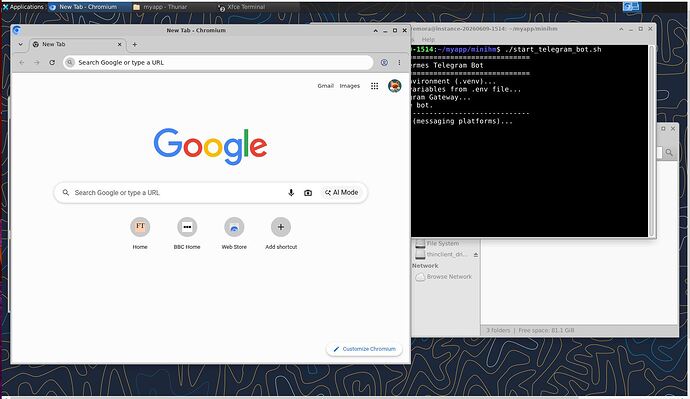The height and width of the screenshot is (399, 690).
Task: Focus the Chromium address bar
Action: coord(218,62)
